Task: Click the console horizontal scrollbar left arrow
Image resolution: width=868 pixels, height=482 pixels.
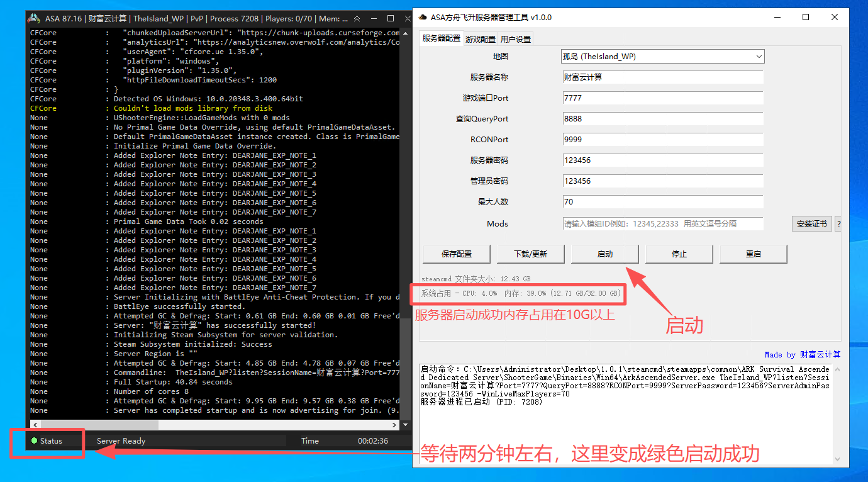Action: pos(35,426)
